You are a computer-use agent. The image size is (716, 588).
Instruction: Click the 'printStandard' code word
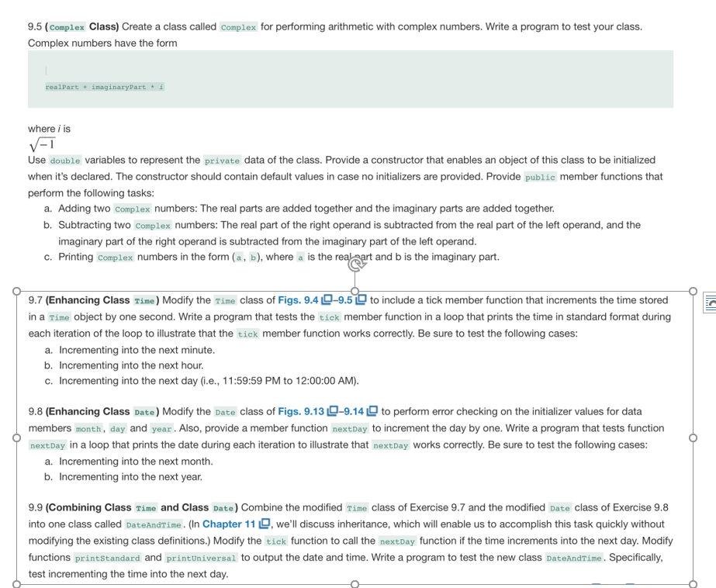(107, 558)
